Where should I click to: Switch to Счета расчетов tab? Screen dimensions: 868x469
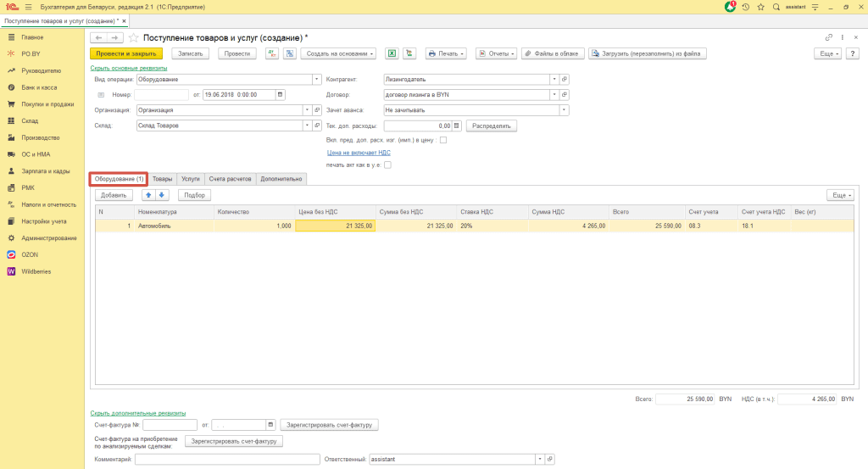230,179
